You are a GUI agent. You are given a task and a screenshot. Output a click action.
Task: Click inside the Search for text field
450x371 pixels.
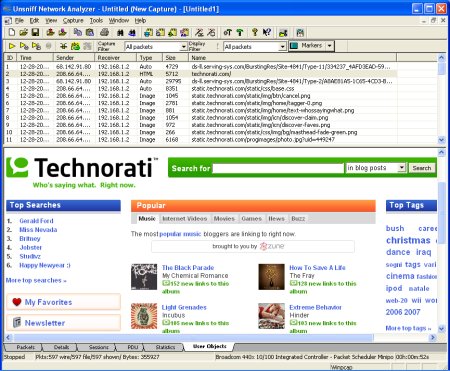coord(278,168)
